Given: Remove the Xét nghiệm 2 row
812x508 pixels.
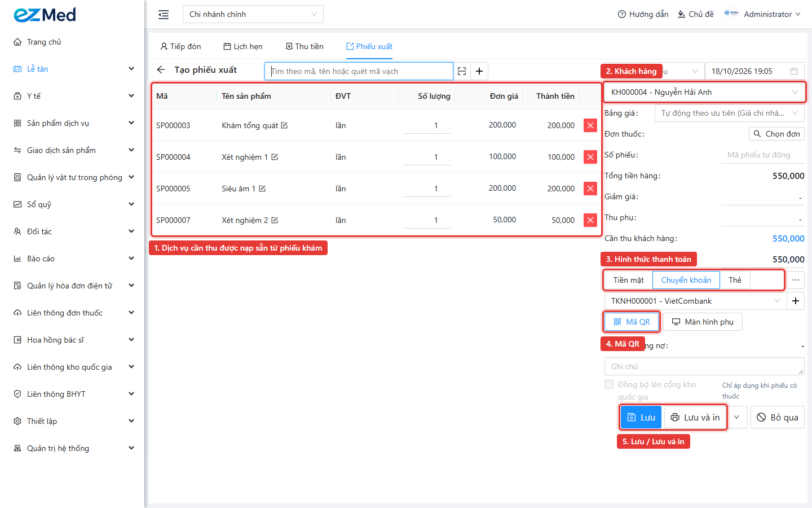Looking at the screenshot, I should (590, 220).
